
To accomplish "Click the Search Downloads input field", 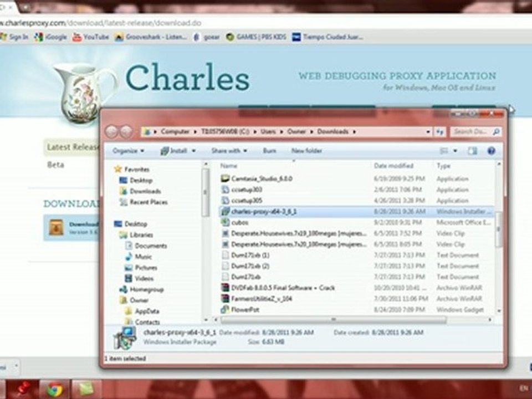I will pyautogui.click(x=470, y=132).
